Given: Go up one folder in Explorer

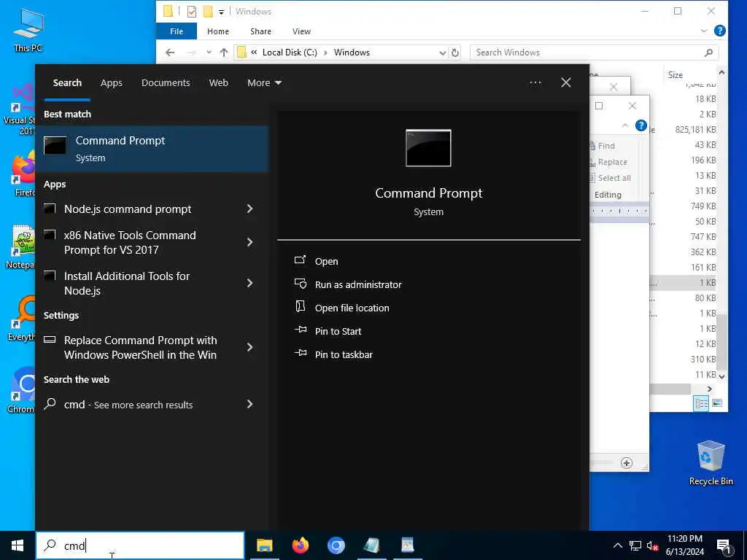Looking at the screenshot, I should pos(224,52).
